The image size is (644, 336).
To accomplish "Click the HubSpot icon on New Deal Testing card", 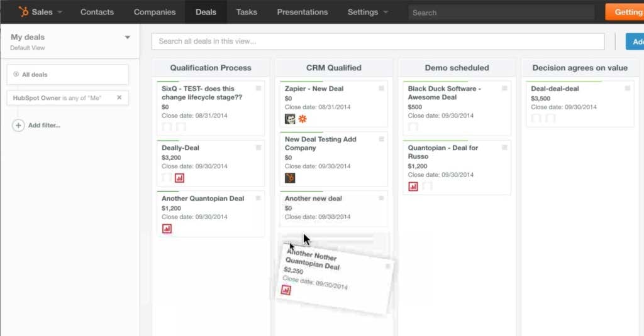I will (290, 178).
